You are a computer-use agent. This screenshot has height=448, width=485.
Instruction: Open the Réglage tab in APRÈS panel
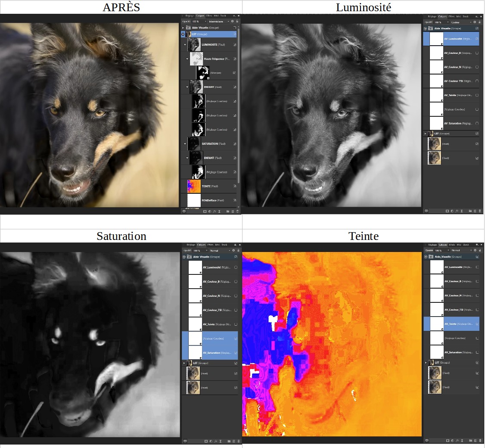[x=190, y=16]
